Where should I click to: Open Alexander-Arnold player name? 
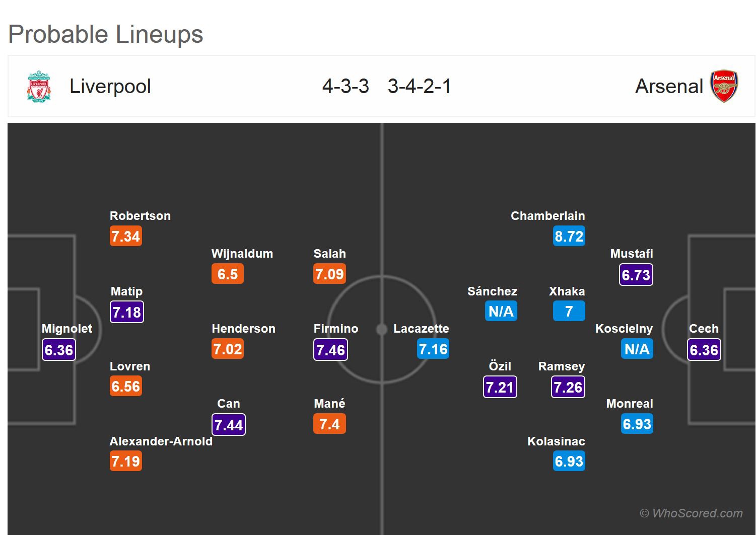pyautogui.click(x=161, y=441)
